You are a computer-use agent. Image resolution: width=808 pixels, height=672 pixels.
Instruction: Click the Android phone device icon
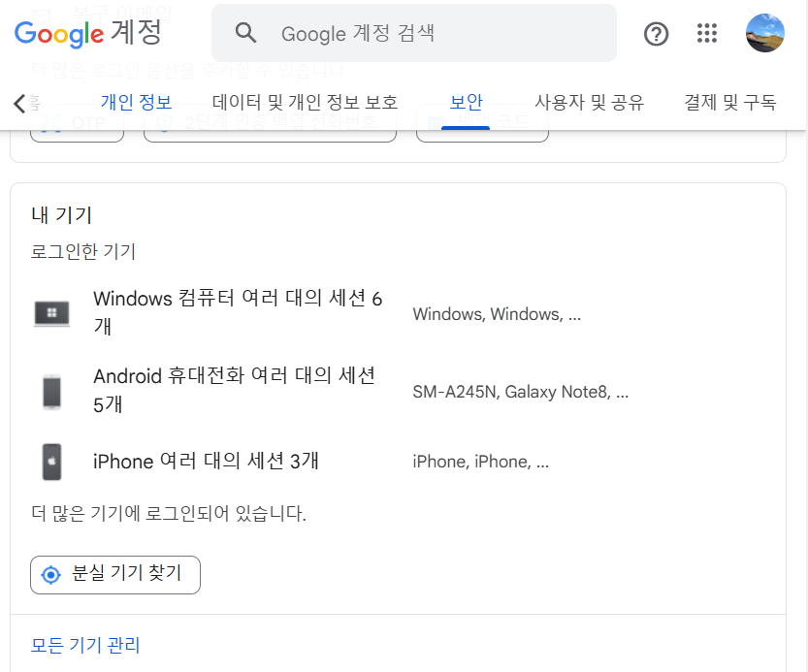pos(51,392)
